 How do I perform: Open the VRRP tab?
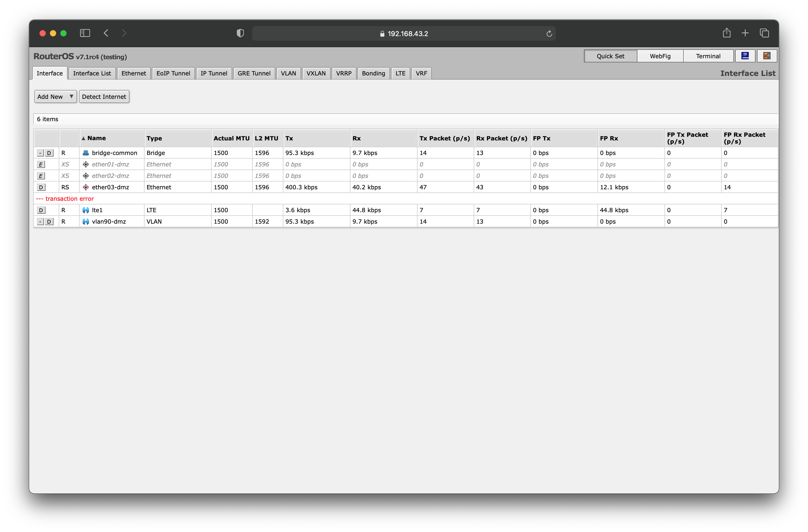coord(344,73)
